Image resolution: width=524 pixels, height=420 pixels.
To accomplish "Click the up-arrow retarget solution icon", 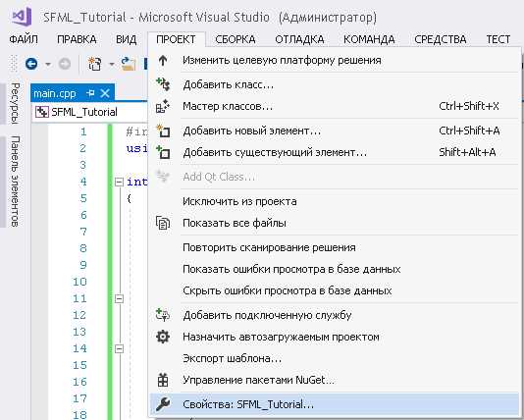I will [x=163, y=61].
